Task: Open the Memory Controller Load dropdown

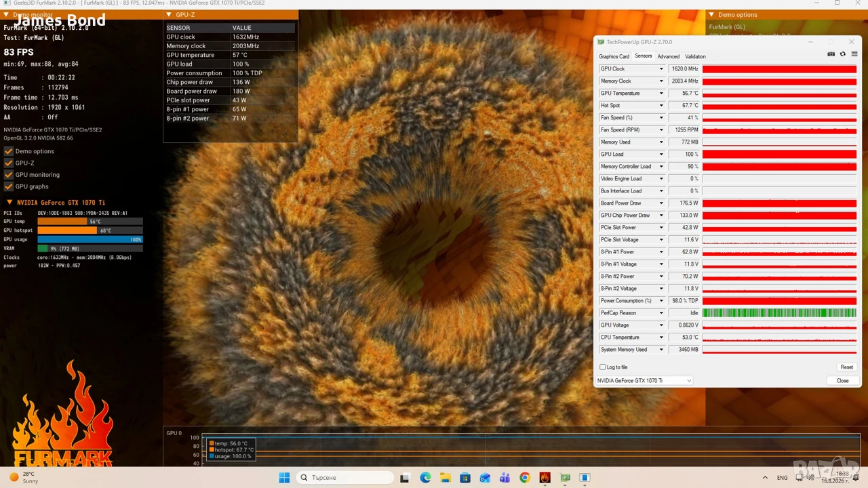Action: click(661, 167)
